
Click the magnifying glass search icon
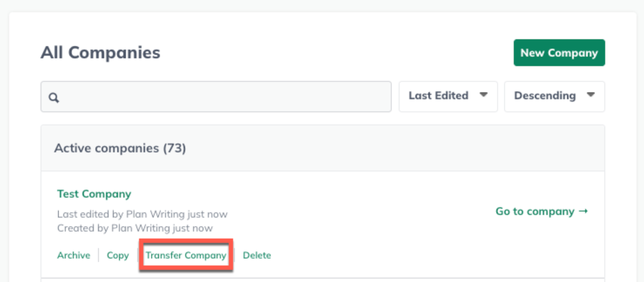(x=54, y=97)
